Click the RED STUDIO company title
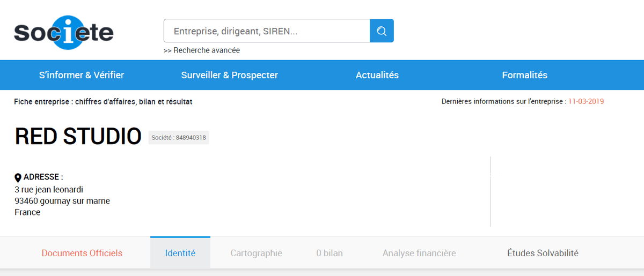 78,137
